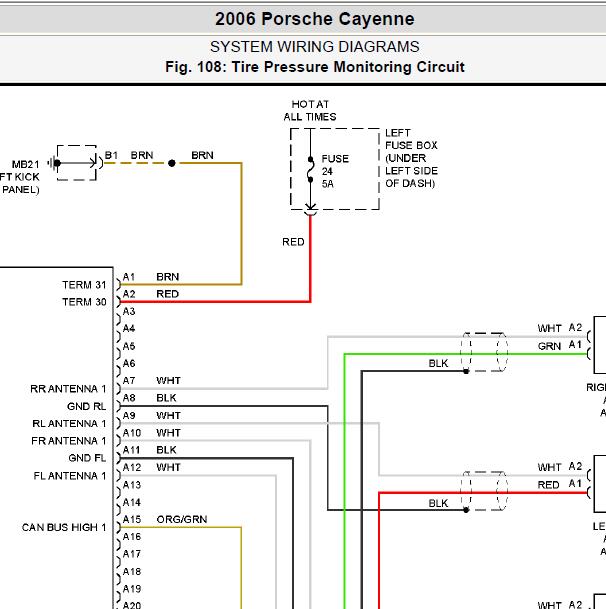Click the "GND FL" label
The height and width of the screenshot is (609, 606).
[87, 458]
